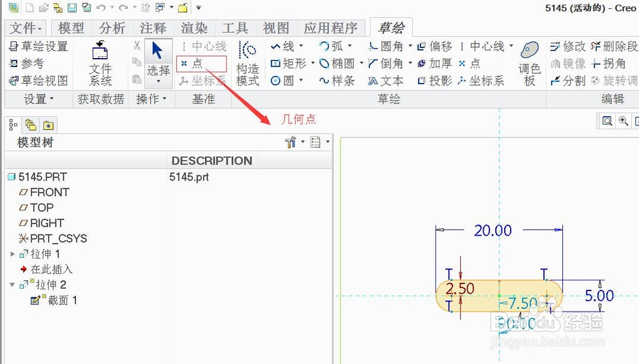Expand the 设置 group dropdown

pyautogui.click(x=39, y=99)
